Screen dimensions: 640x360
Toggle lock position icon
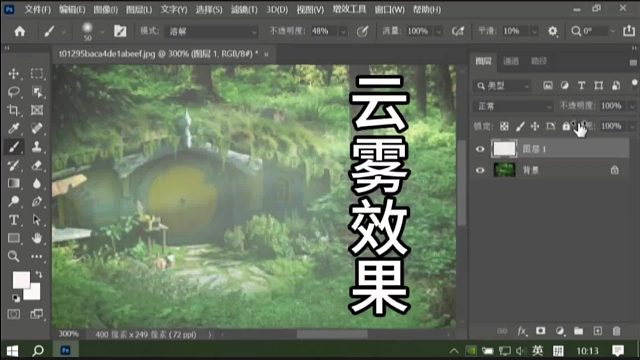535,127
